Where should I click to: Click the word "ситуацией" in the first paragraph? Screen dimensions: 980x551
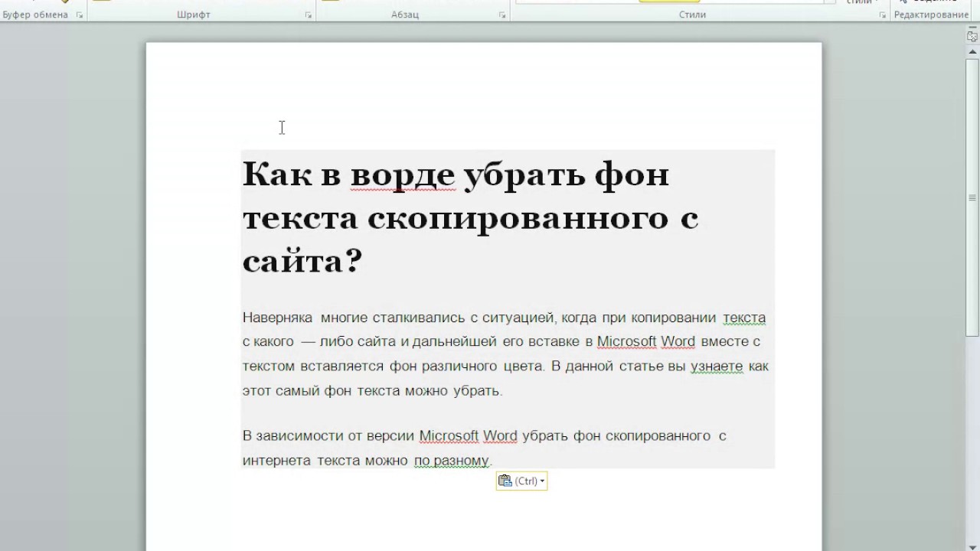click(518, 318)
